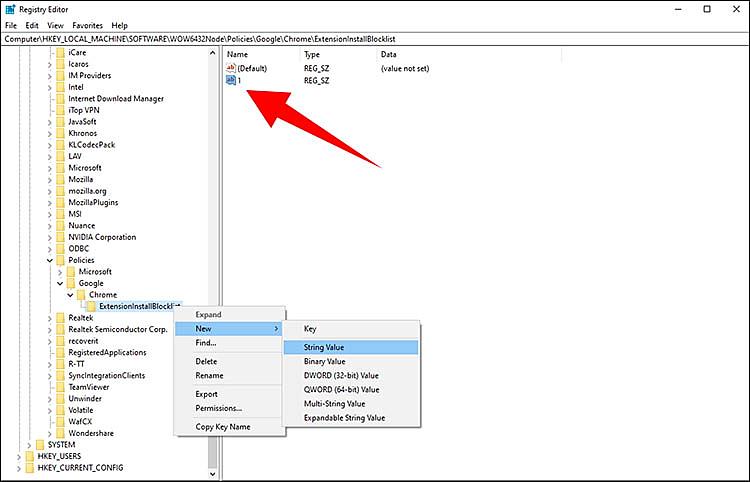
Task: Click Find... in the context menu
Action: 229,343
